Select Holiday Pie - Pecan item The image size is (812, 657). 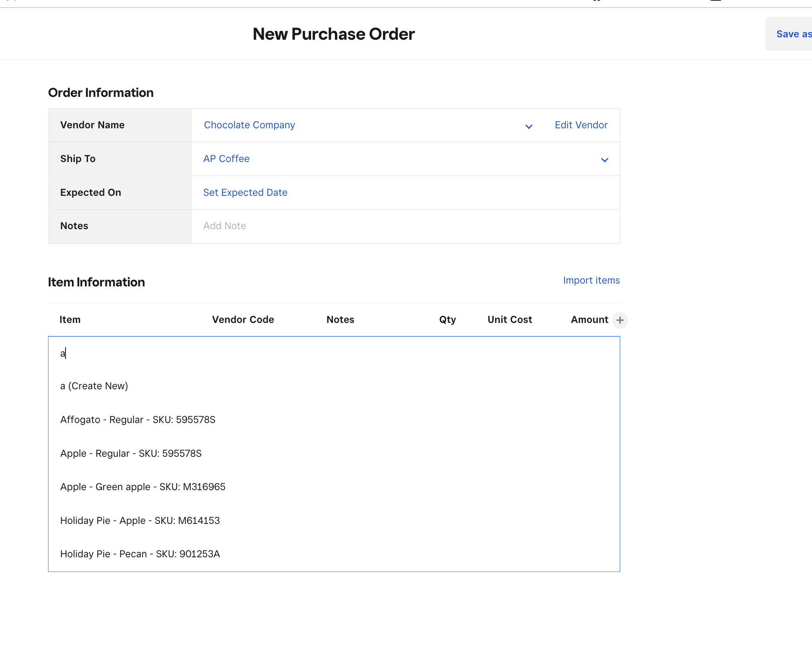(x=140, y=554)
